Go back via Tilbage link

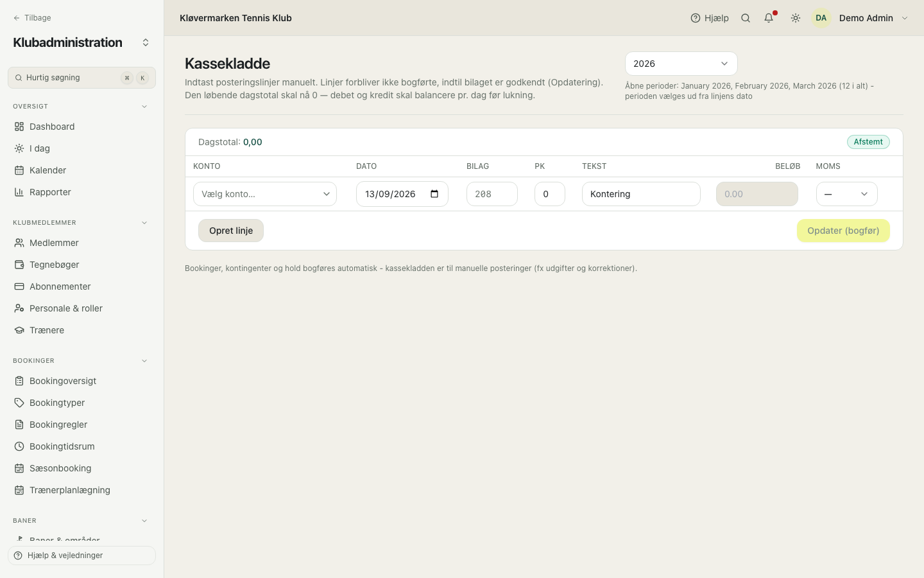coord(32,18)
